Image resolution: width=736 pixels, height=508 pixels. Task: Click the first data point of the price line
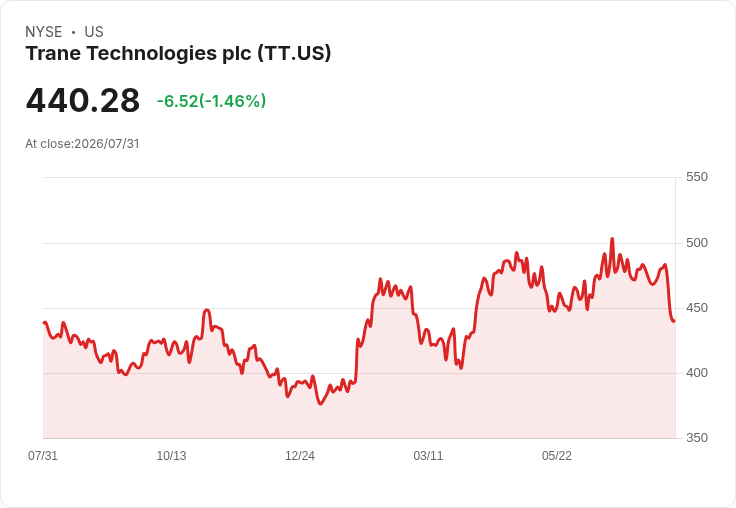click(44, 323)
